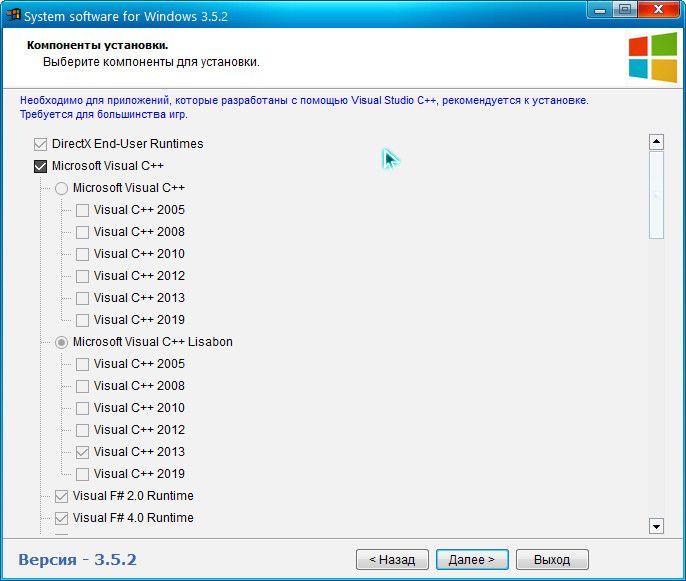Click the Microsoft Visual C++ Lisabon label
686x581 pixels.
pyautogui.click(x=153, y=342)
